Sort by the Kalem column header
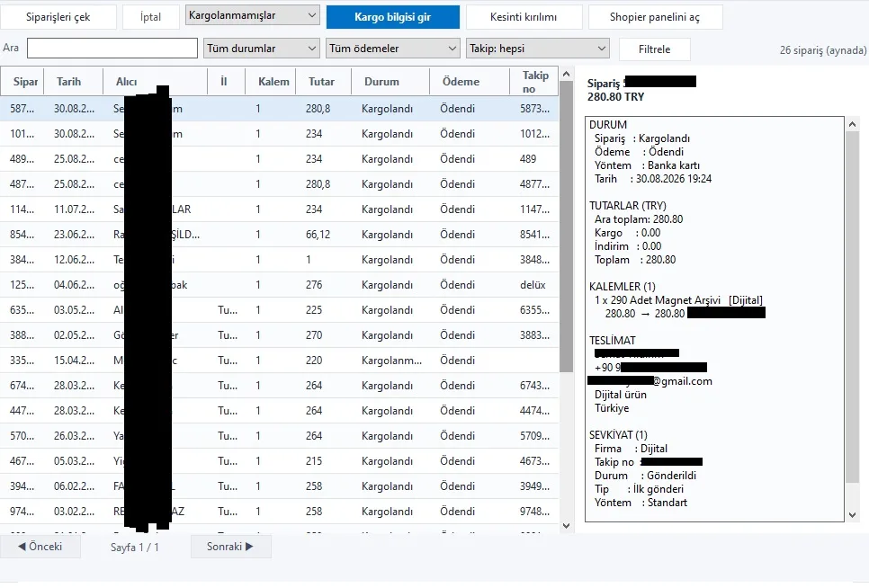 (271, 82)
